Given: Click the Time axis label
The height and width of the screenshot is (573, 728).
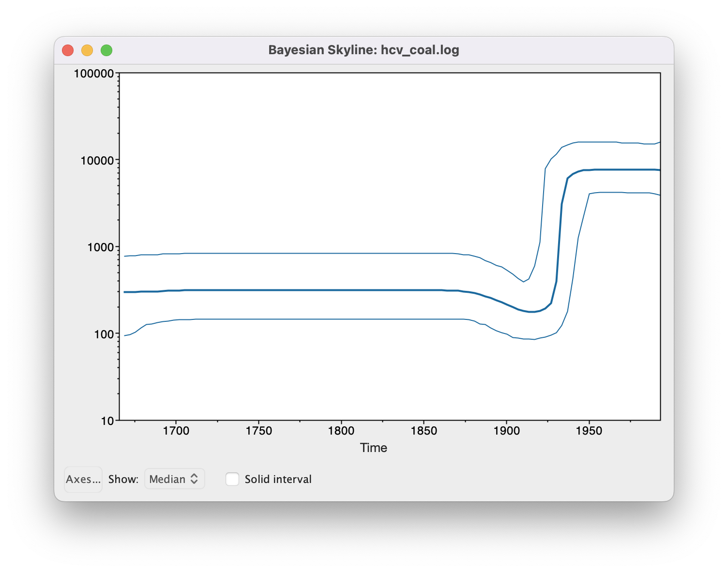Looking at the screenshot, I should click(373, 448).
